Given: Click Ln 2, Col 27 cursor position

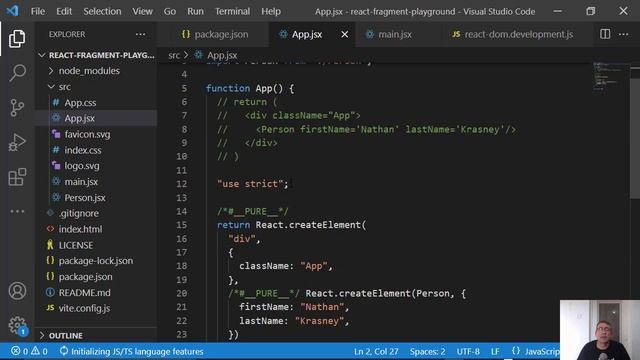Looking at the screenshot, I should coord(376,351).
